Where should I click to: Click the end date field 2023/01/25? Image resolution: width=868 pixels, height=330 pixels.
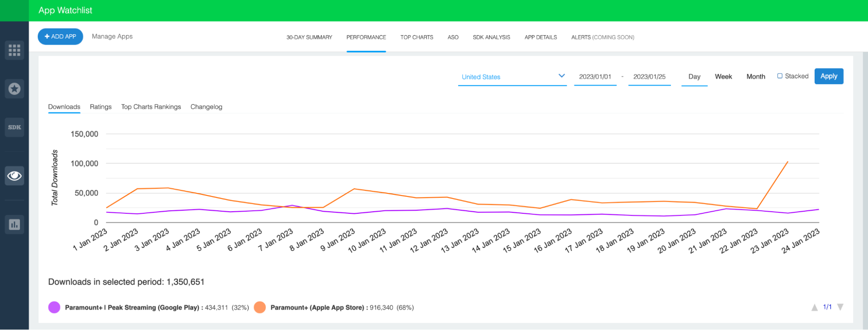[x=650, y=77]
